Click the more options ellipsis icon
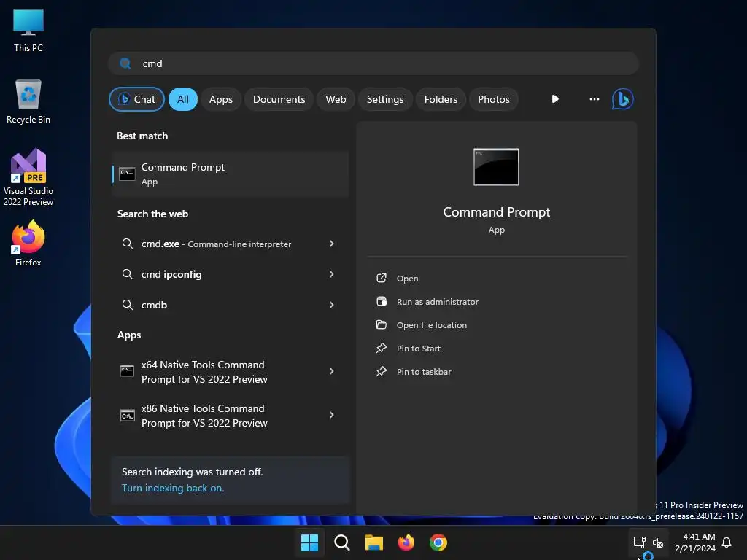The width and height of the screenshot is (747, 560). 594,99
